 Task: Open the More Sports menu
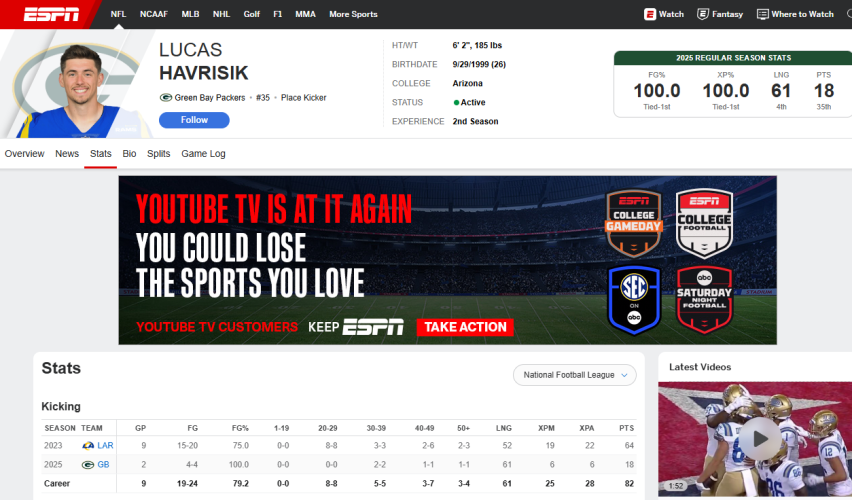tap(353, 14)
